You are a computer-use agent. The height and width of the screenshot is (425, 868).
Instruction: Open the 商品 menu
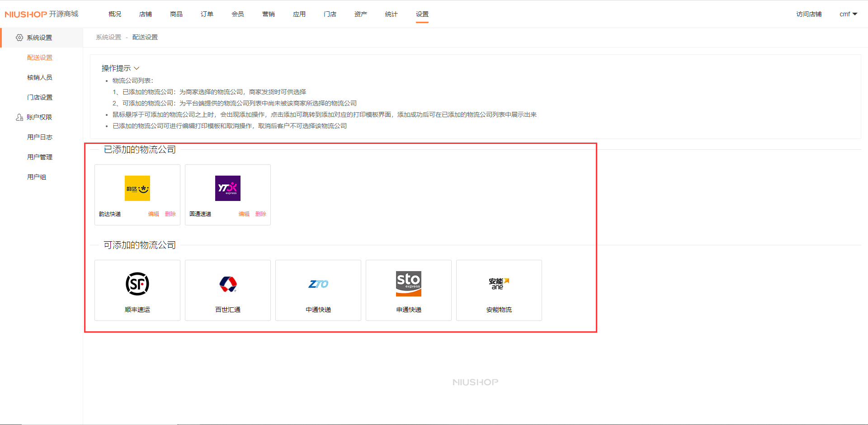(176, 14)
